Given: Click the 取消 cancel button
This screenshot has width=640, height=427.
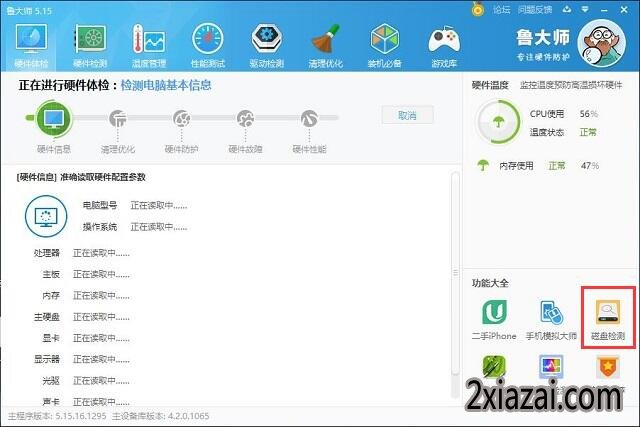Looking at the screenshot, I should (x=407, y=115).
